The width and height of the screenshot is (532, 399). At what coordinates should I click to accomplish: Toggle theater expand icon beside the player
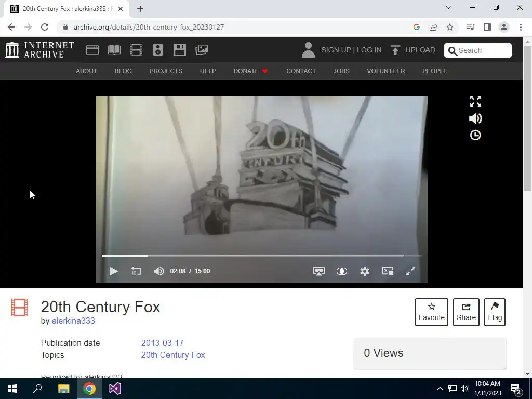pyautogui.click(x=475, y=101)
